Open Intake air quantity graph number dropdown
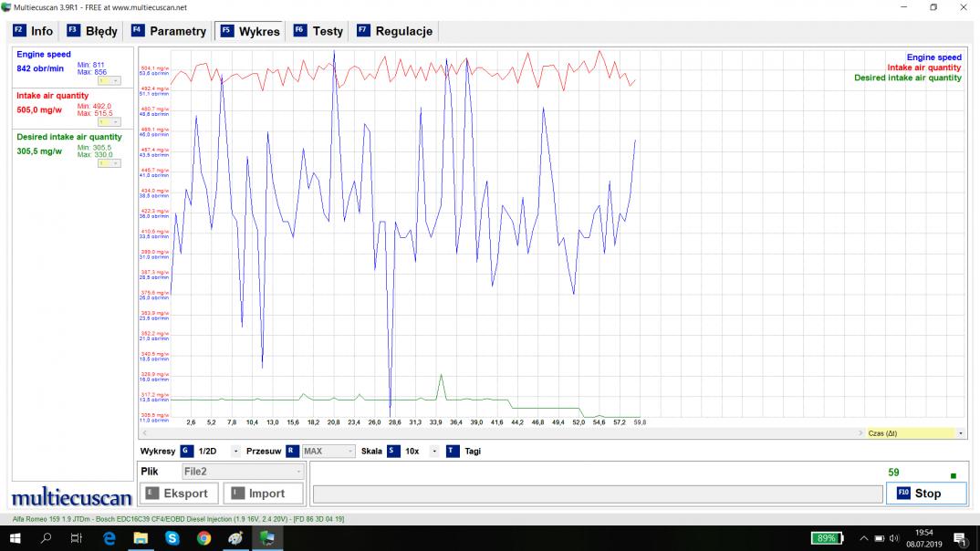Screen dimensions: 980x551 tap(116, 121)
